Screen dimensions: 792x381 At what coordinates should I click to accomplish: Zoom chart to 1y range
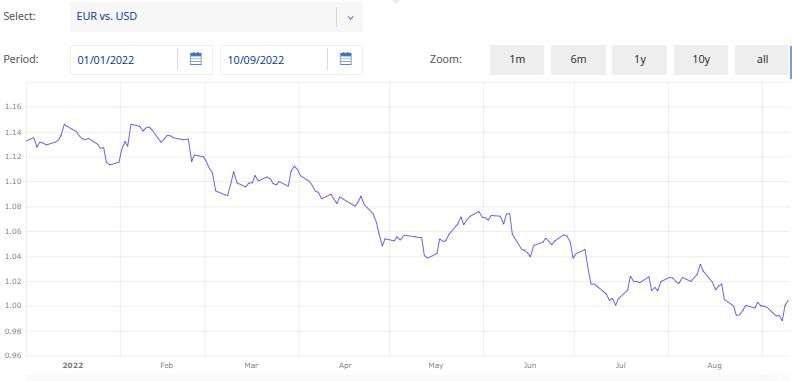point(639,60)
